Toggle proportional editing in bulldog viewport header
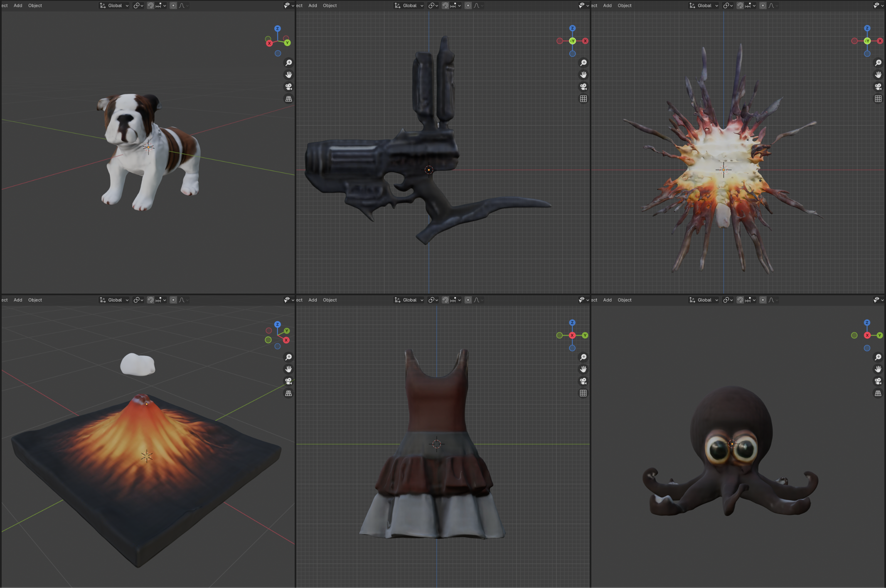Image resolution: width=886 pixels, height=588 pixels. [173, 5]
